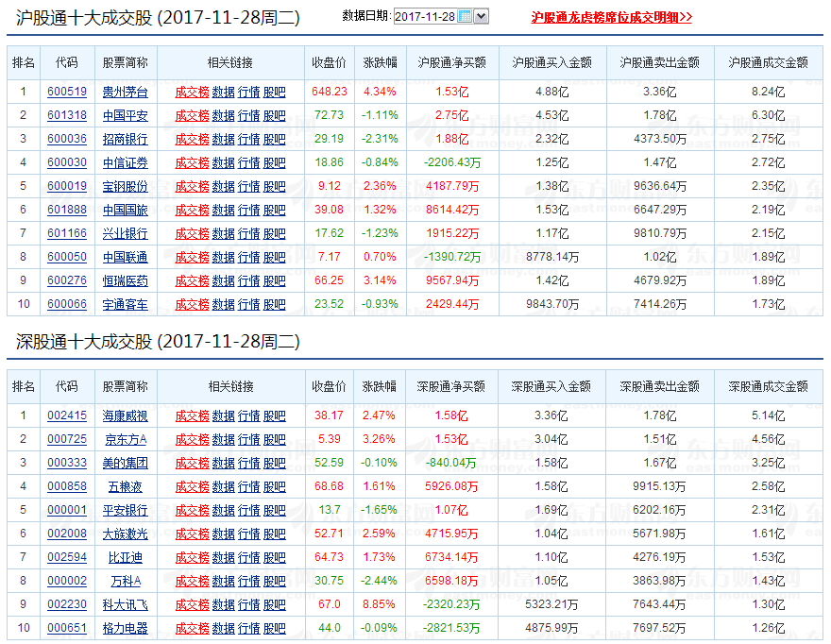Open 格力电器 stock name link
Image resolution: width=831 pixels, height=644 pixels.
click(125, 628)
